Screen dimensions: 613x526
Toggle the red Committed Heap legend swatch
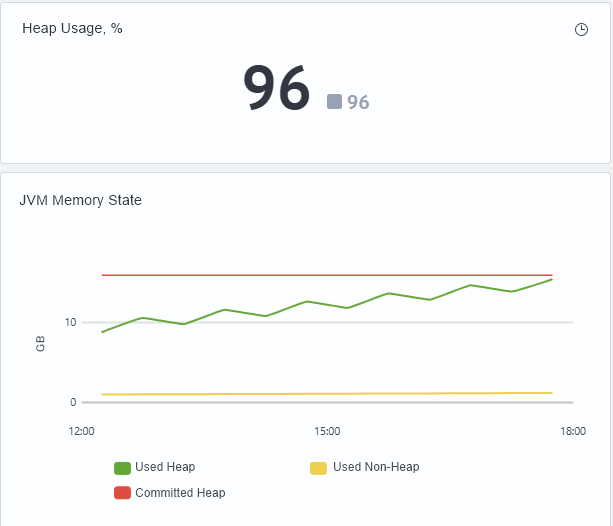point(122,493)
